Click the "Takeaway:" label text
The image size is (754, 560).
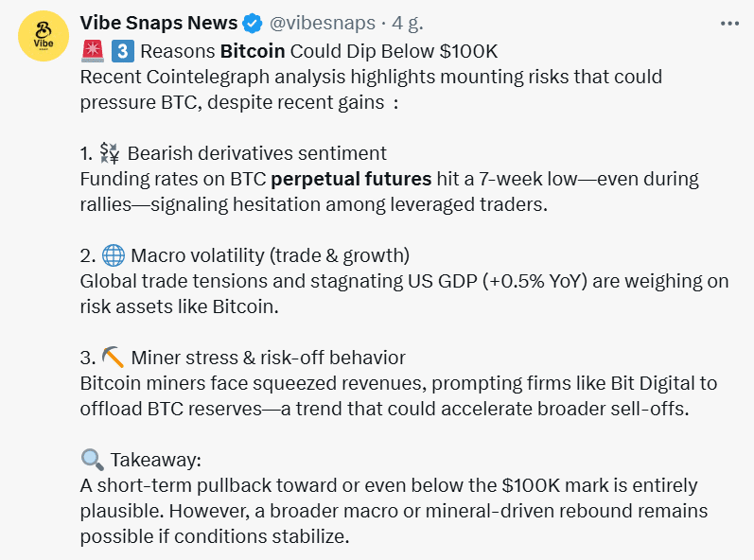[155, 460]
